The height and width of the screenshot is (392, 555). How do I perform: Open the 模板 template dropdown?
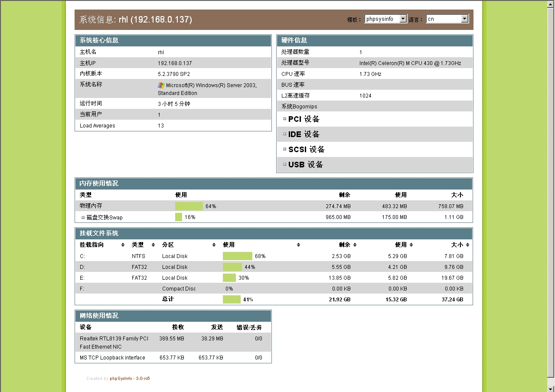tap(402, 19)
